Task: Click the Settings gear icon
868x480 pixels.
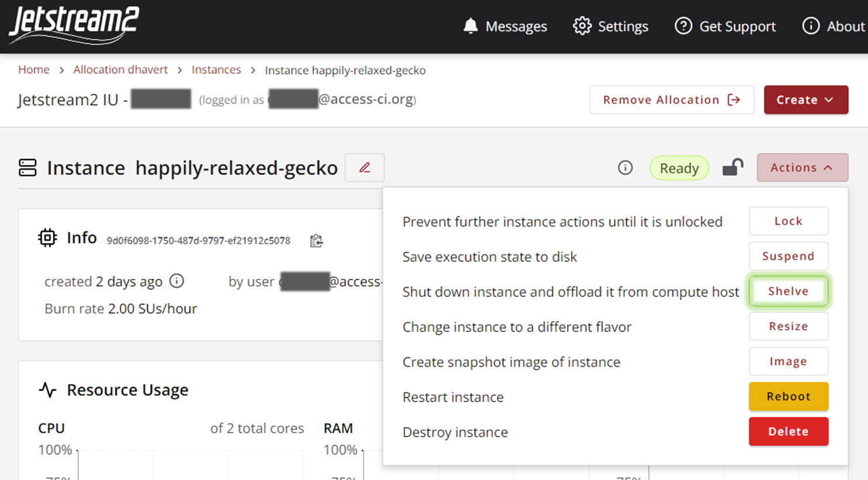Action: [x=582, y=26]
